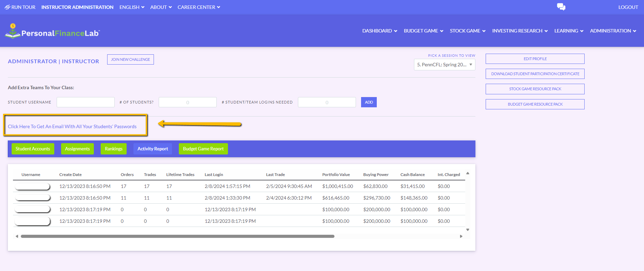The image size is (644, 271).
Task: Click the Join New Challenge button
Action: pyautogui.click(x=130, y=59)
